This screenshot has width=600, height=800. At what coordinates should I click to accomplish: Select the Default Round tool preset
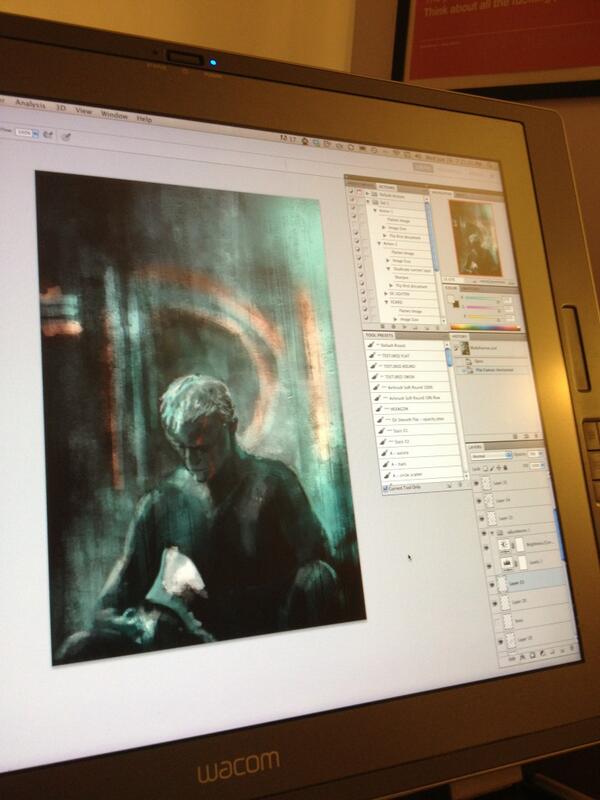coord(407,345)
